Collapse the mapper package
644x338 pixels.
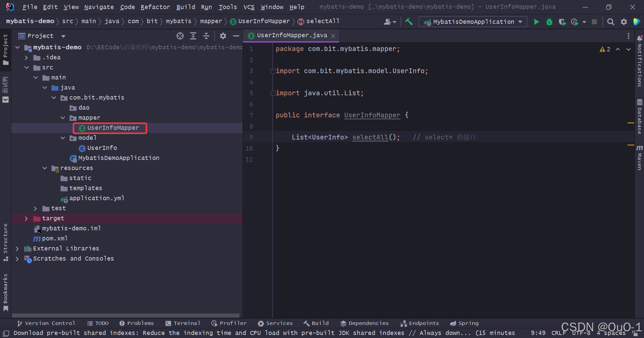click(63, 118)
